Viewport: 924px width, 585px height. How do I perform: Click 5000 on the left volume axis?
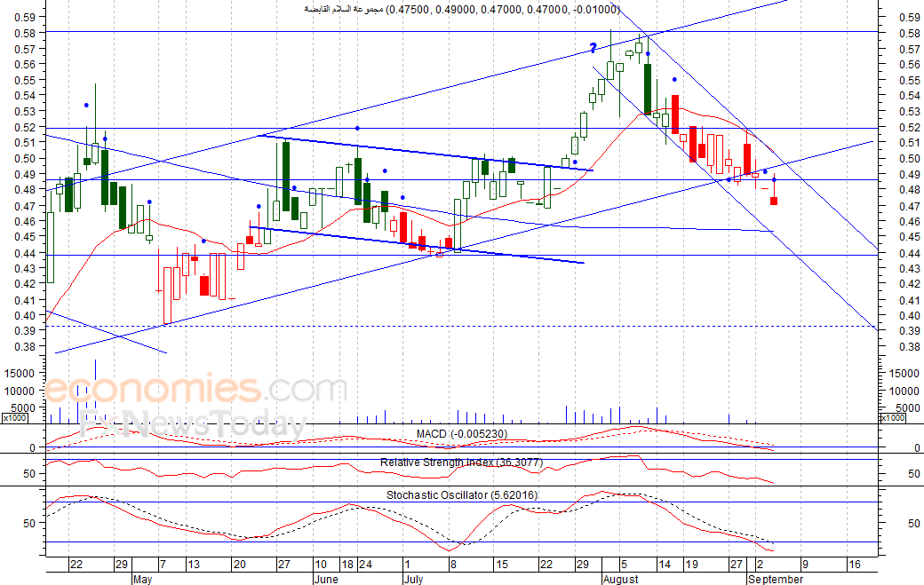24,407
